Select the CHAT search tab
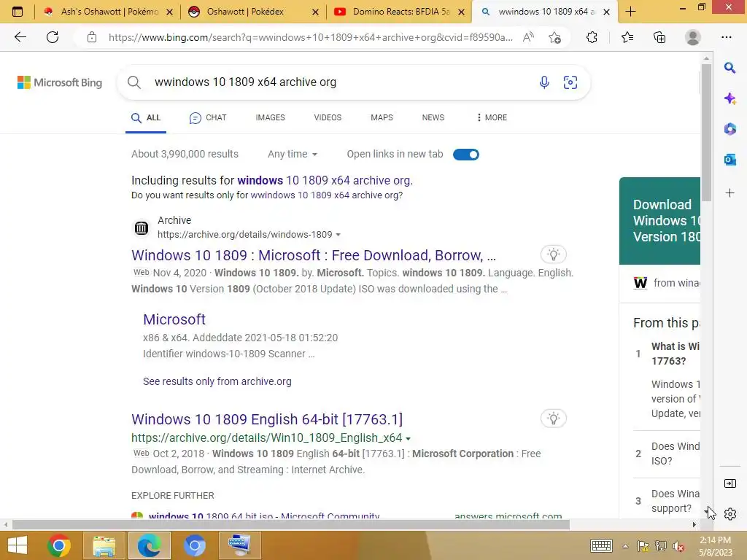Viewport: 747px width, 560px height. pos(208,117)
